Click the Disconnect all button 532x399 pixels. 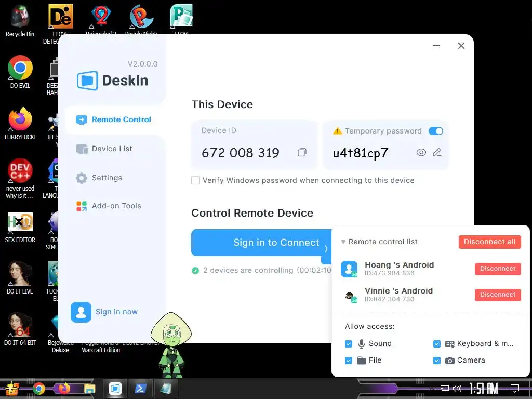pos(489,242)
